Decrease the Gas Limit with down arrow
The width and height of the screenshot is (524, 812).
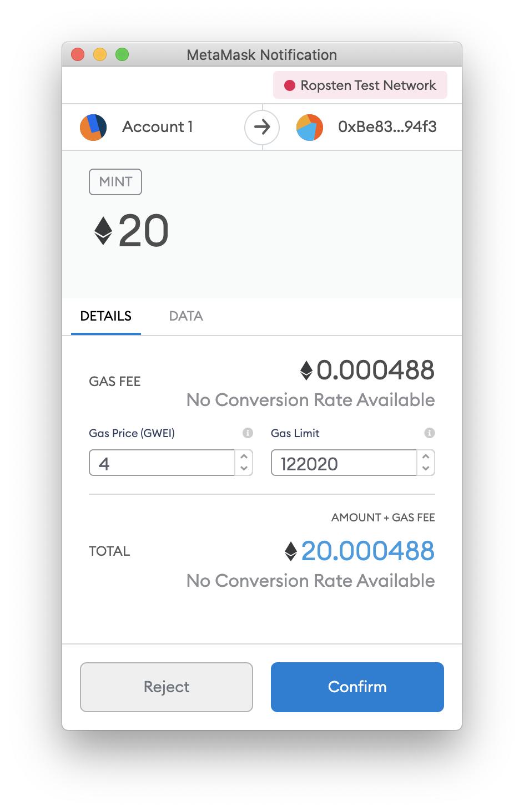[x=426, y=469]
